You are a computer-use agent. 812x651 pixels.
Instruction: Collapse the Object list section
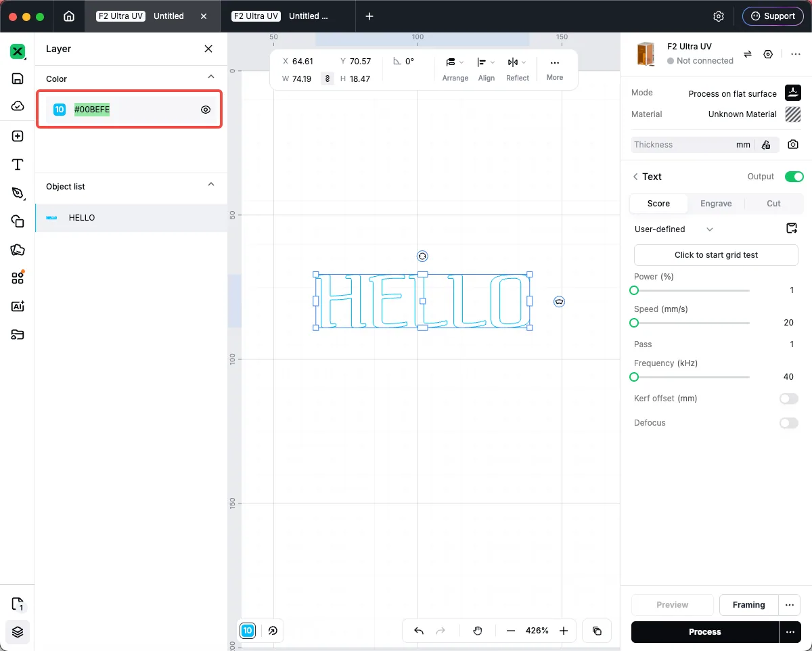point(211,185)
